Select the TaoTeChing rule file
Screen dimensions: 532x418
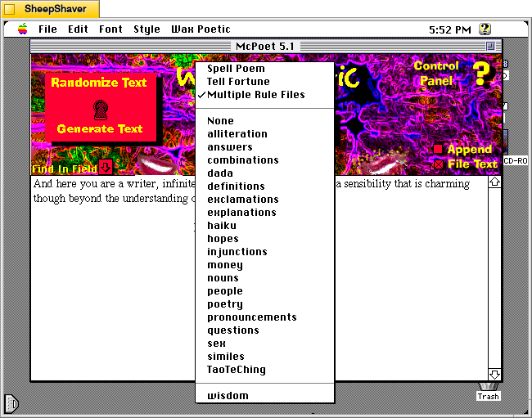(264, 370)
